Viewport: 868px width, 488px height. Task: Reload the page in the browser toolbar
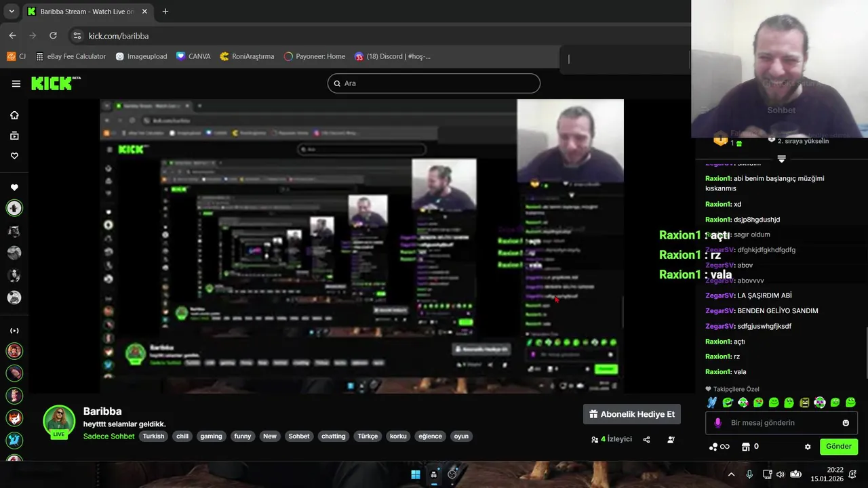coord(53,35)
